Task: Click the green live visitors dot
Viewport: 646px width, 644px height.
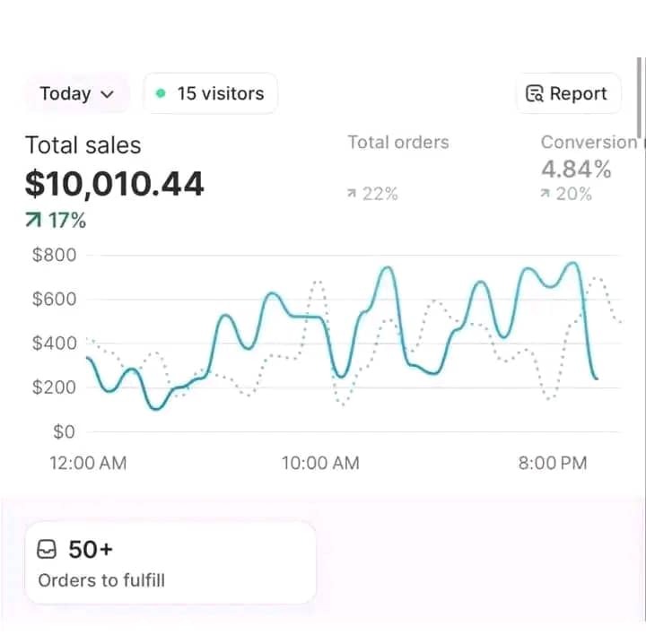Action: tap(161, 93)
